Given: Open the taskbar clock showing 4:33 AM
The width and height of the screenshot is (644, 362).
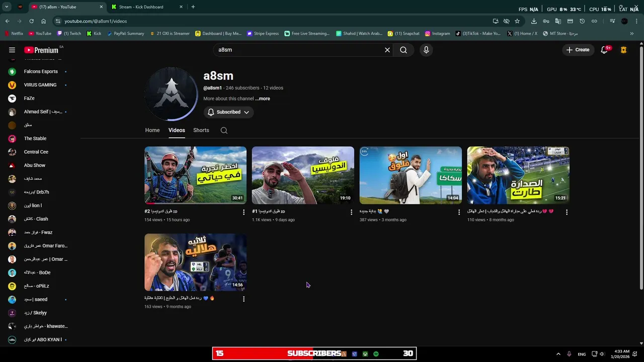Looking at the screenshot, I should point(621,354).
